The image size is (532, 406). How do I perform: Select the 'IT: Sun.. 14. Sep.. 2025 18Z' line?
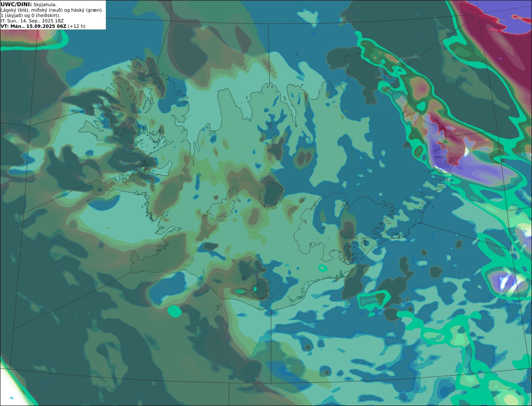(32, 21)
